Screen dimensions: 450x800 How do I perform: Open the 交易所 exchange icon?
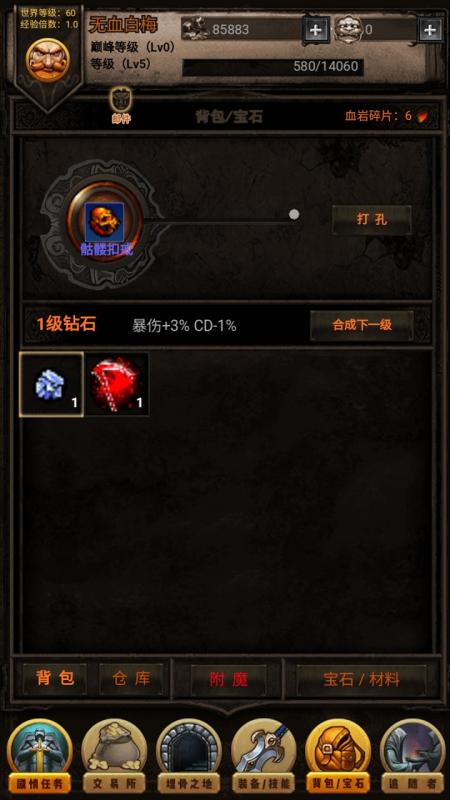(x=114, y=756)
